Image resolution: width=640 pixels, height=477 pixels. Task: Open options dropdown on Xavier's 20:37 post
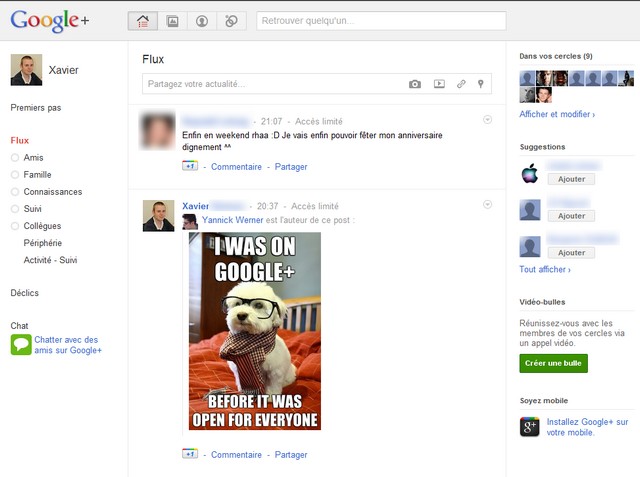pos(487,204)
